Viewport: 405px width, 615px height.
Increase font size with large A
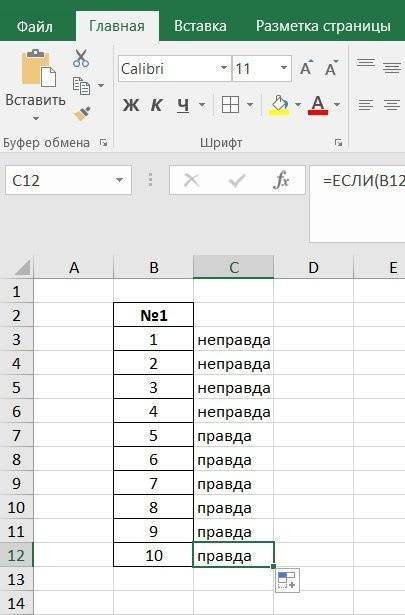point(307,68)
